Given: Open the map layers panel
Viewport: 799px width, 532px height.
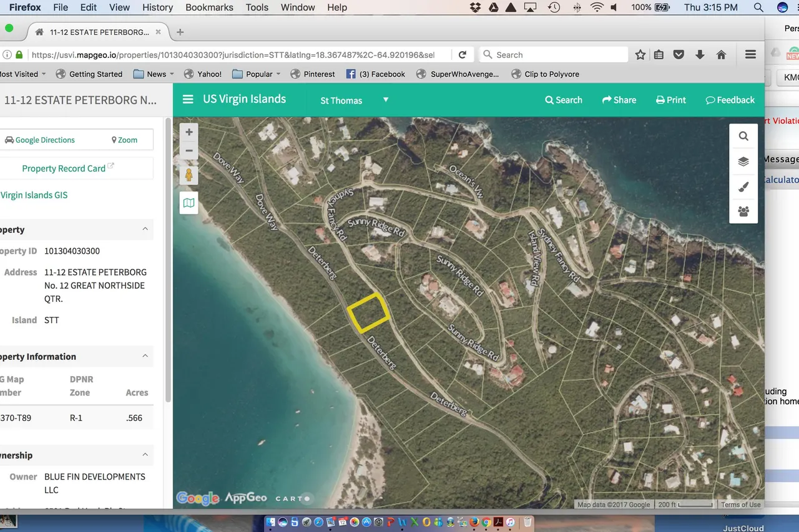Looking at the screenshot, I should click(x=743, y=162).
